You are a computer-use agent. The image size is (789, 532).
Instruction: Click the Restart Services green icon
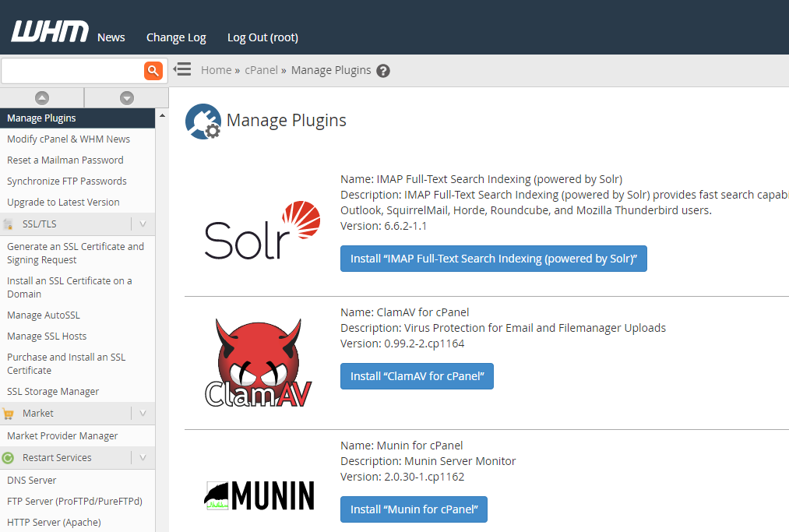point(8,458)
